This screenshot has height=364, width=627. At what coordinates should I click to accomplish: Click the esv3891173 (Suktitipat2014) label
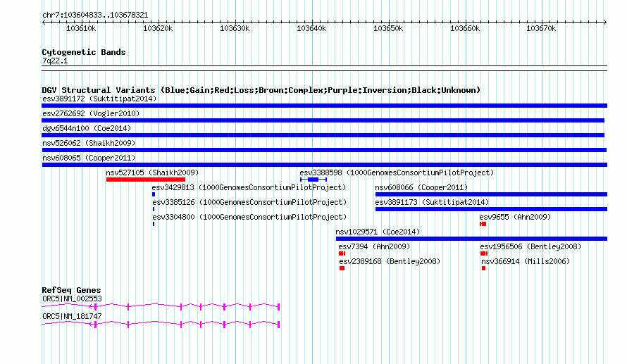pos(432,202)
